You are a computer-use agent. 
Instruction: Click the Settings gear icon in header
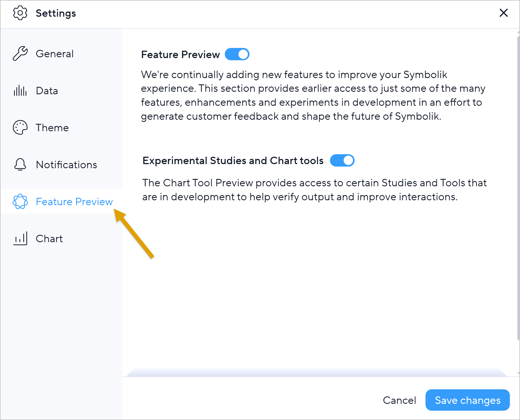20,13
